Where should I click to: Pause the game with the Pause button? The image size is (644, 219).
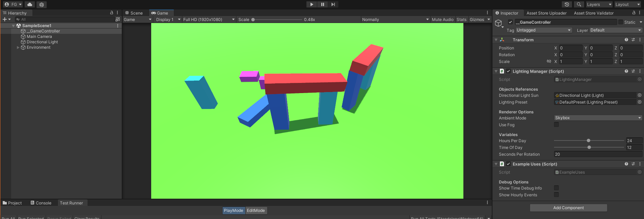pyautogui.click(x=322, y=4)
